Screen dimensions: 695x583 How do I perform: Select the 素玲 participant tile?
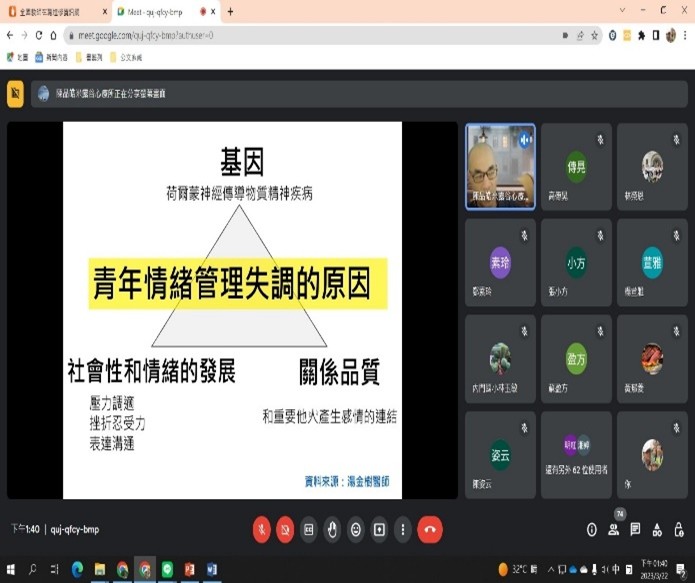pyautogui.click(x=500, y=262)
